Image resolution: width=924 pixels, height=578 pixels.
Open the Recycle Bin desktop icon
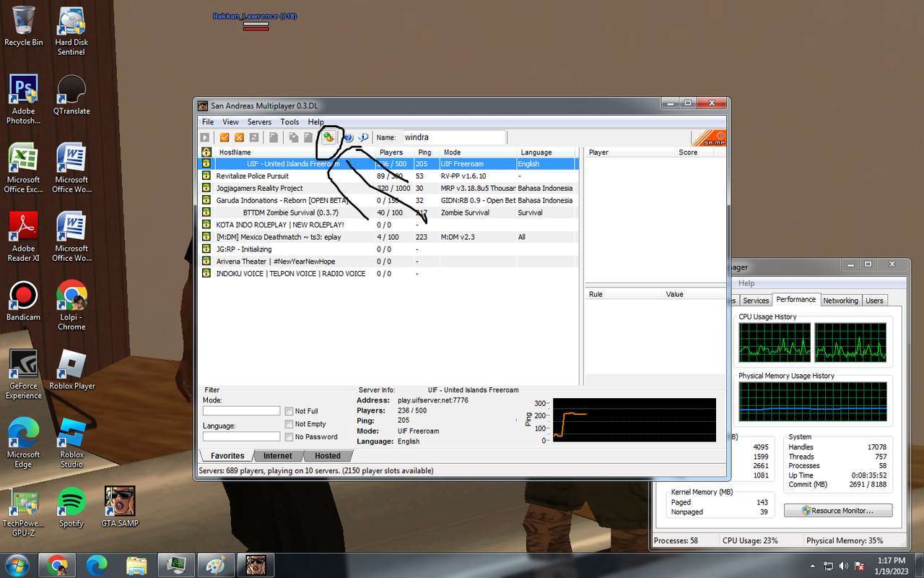pos(23,26)
